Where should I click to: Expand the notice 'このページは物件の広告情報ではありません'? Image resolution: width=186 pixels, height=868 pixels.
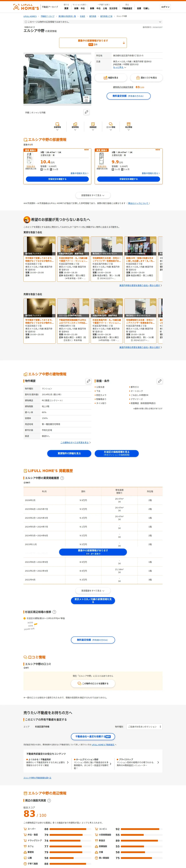coord(93,22)
